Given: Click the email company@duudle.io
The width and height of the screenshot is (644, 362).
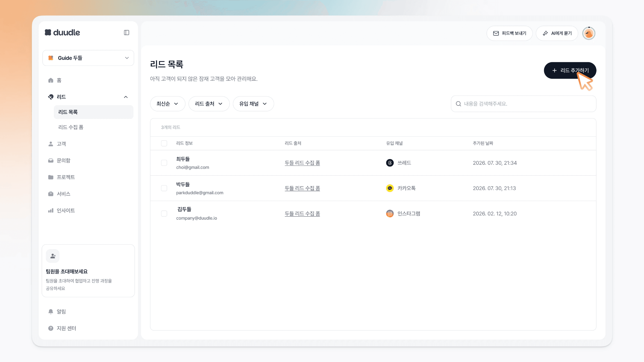Looking at the screenshot, I should [197, 218].
